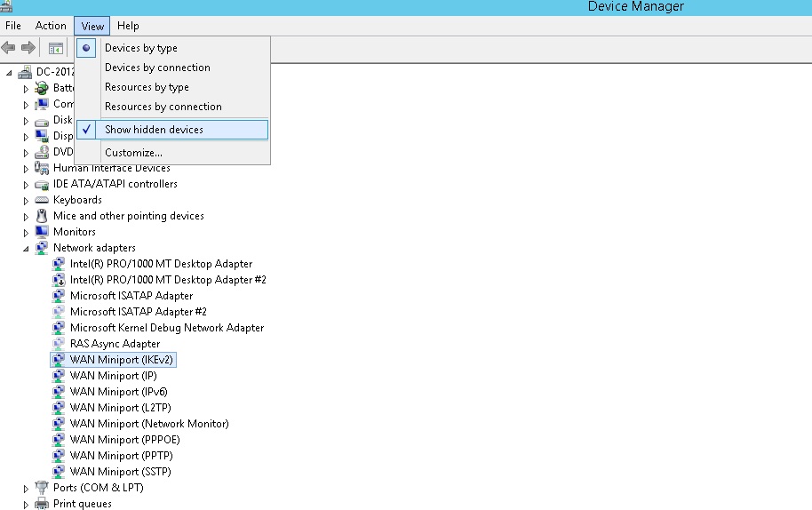The width and height of the screenshot is (812, 510).
Task: Click the Back arrow toolbar icon
Action: click(8, 48)
